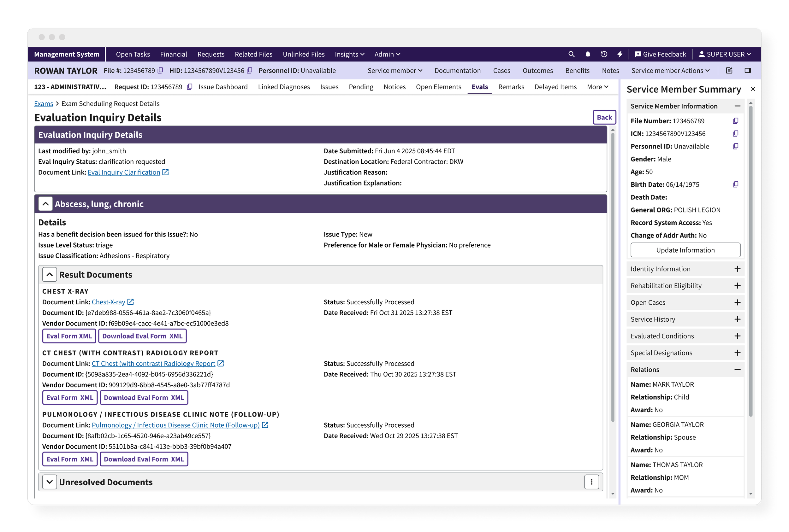Copy File Number in summary panel

point(735,121)
